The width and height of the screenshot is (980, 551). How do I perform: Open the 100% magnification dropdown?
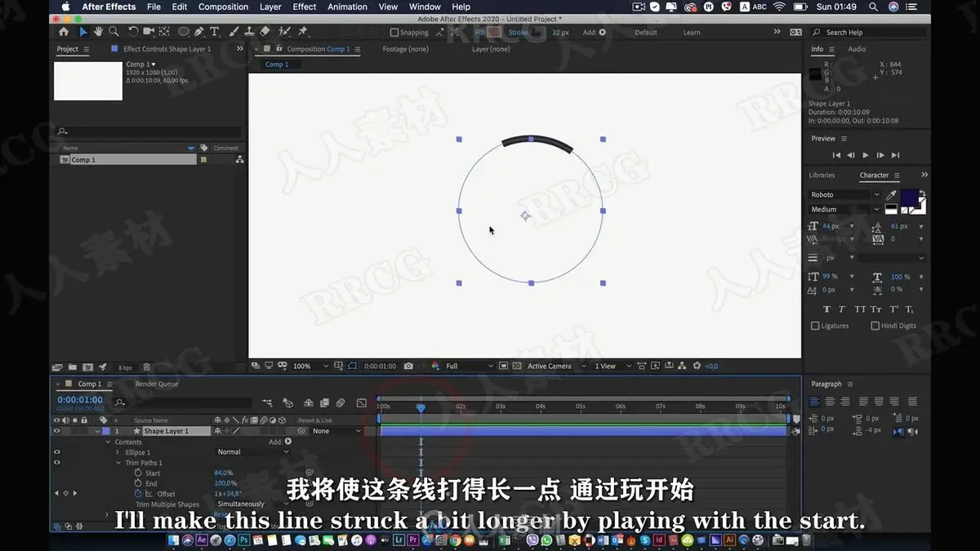(310, 366)
